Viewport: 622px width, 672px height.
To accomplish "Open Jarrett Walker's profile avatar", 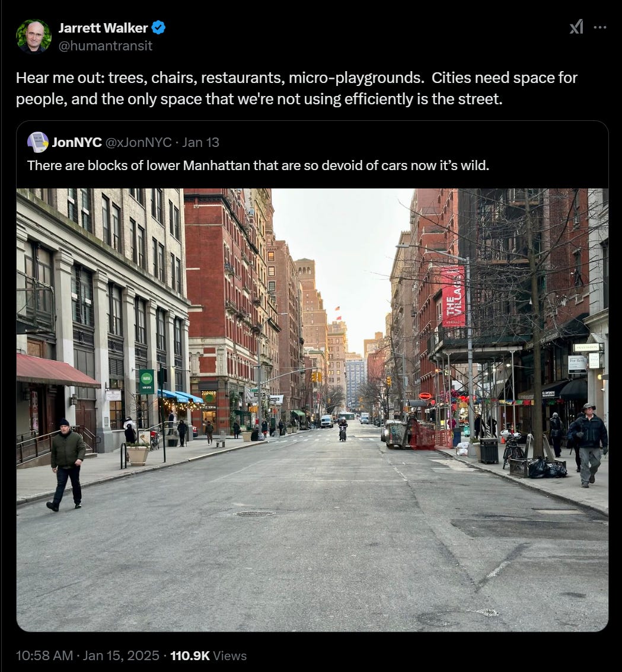I will (33, 36).
